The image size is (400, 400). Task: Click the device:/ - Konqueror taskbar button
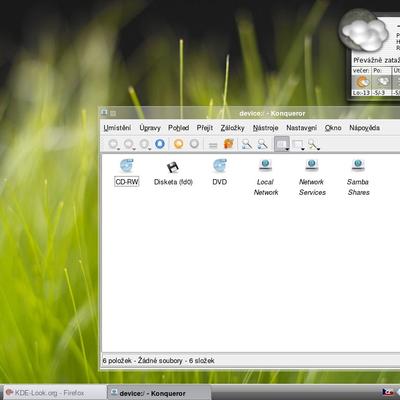click(x=159, y=393)
